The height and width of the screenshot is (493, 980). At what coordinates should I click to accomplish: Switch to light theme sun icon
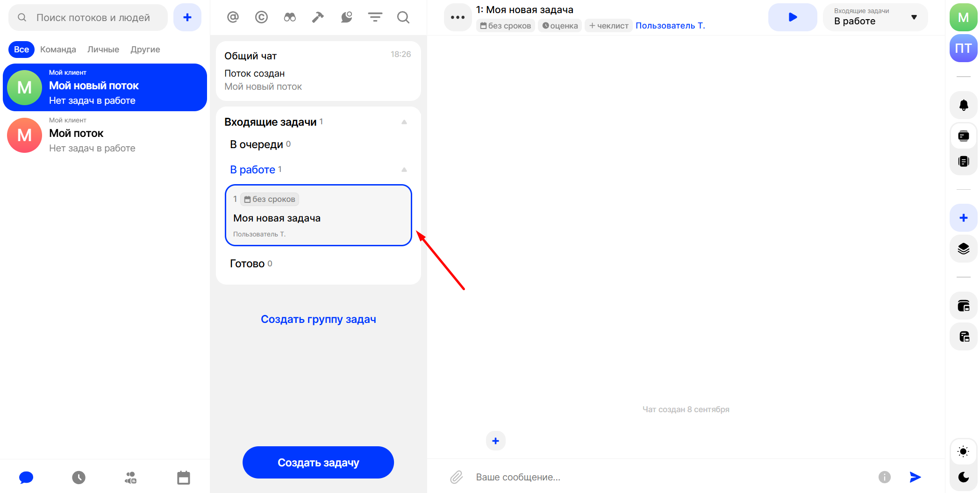pos(963,451)
